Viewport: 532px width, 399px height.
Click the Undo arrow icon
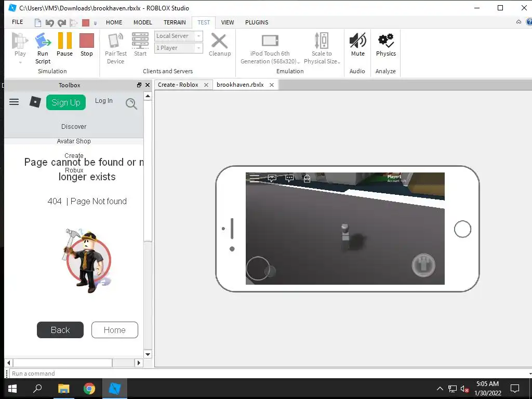[49, 23]
